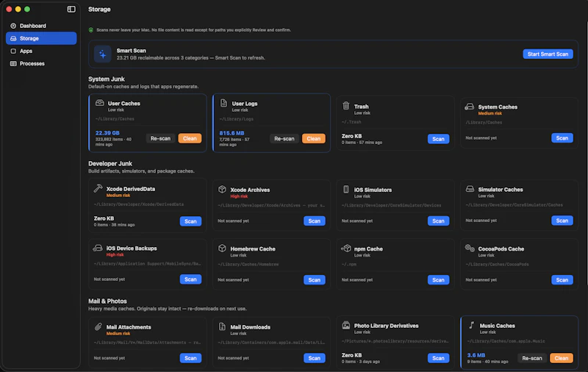Scan Simulator Caches
This screenshot has width=588, height=372.
562,221
